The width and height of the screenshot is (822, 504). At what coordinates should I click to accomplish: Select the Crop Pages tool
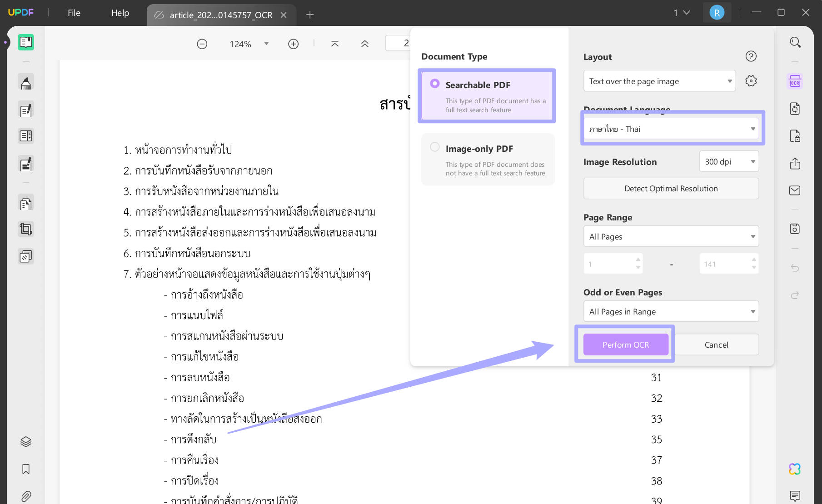click(x=26, y=229)
